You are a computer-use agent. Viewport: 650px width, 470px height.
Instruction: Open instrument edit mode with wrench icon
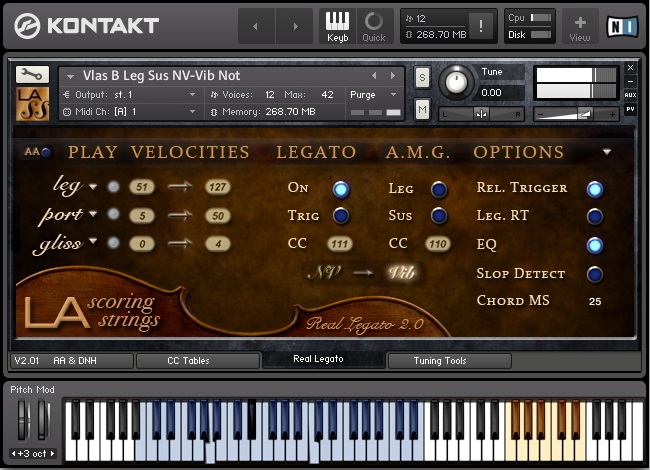tap(32, 75)
